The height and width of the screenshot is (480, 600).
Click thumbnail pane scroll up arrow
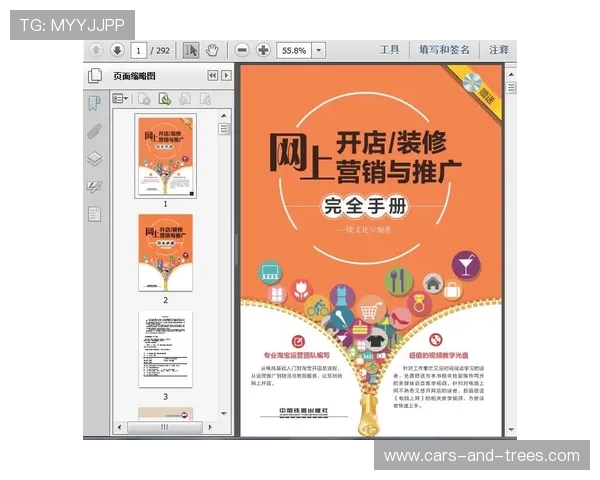224,115
